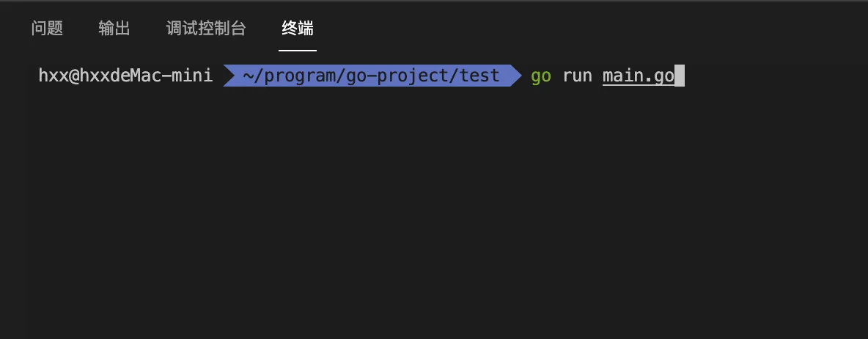Click the blinking block cursor after main.go
The height and width of the screenshot is (339, 868).
coord(680,76)
